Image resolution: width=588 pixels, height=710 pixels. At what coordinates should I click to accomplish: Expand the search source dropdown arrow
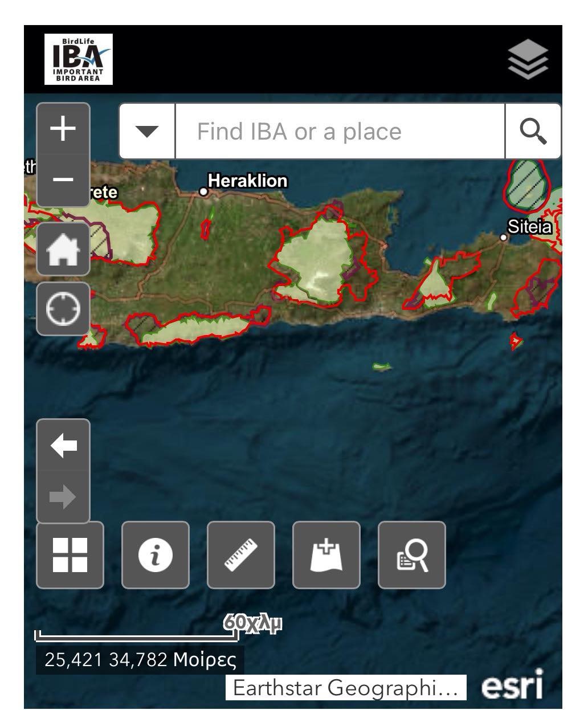click(147, 131)
